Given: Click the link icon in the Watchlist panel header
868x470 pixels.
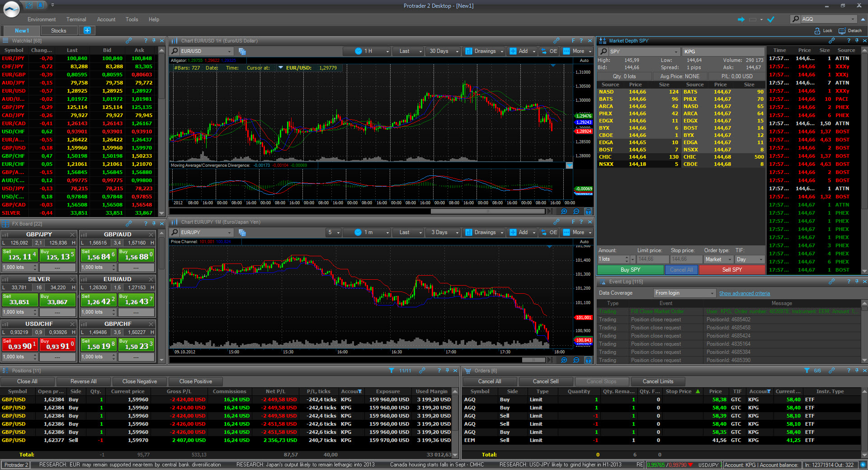Looking at the screenshot, I should [129, 41].
